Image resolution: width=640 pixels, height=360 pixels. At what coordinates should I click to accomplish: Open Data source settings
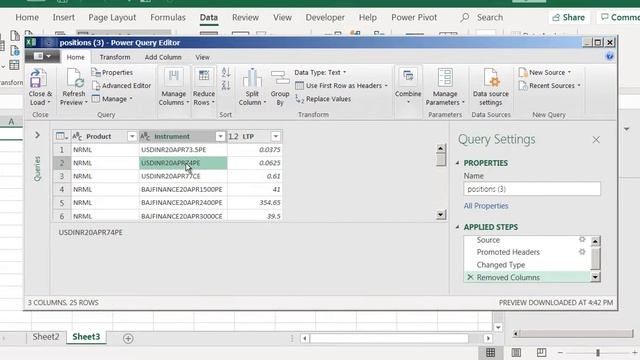[491, 87]
